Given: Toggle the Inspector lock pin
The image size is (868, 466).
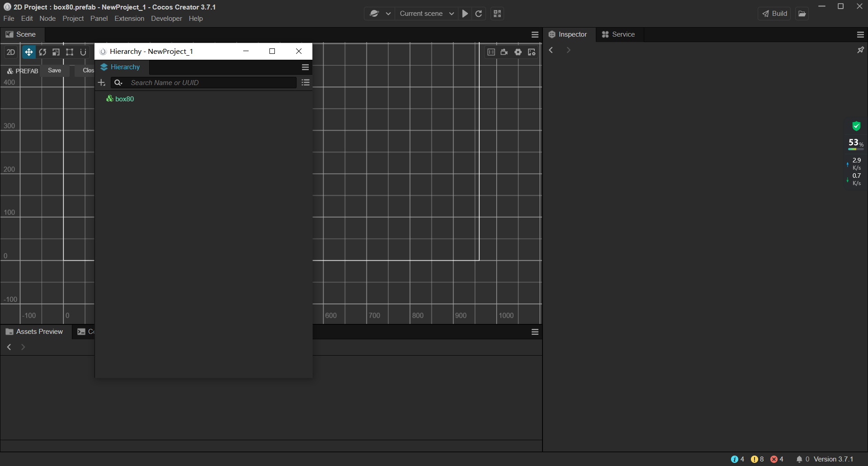Looking at the screenshot, I should [x=860, y=50].
